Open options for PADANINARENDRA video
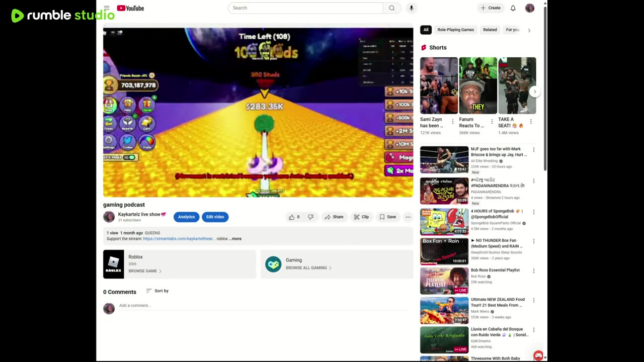 click(534, 181)
